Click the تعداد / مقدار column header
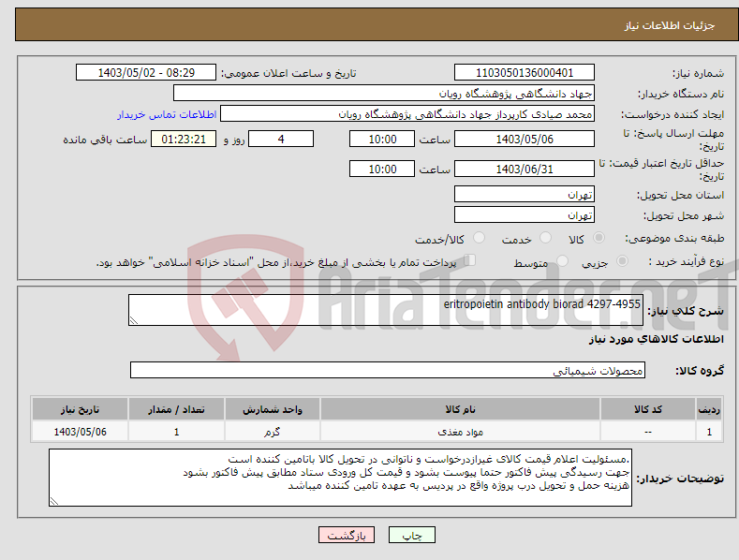The width and height of the screenshot is (739, 560). [176, 409]
